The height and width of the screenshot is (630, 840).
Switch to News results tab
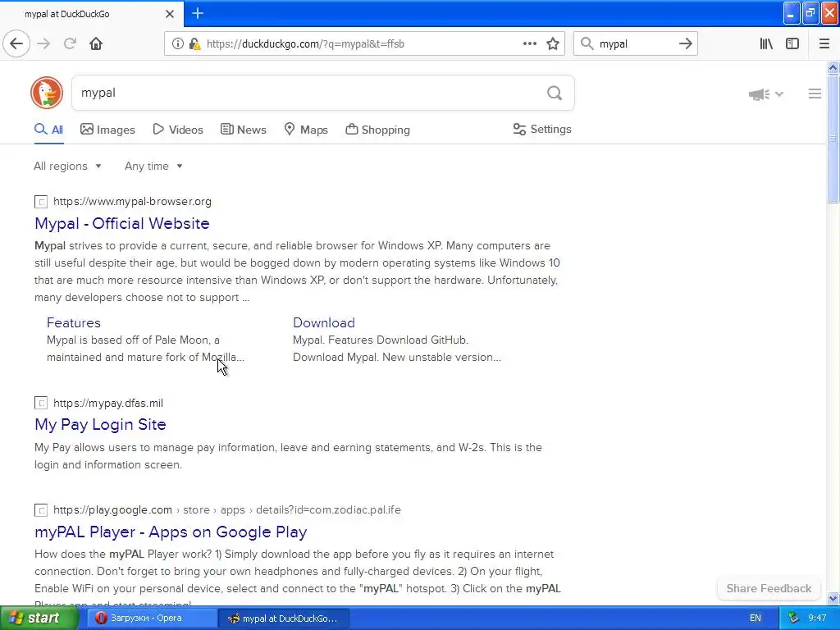[x=243, y=130]
